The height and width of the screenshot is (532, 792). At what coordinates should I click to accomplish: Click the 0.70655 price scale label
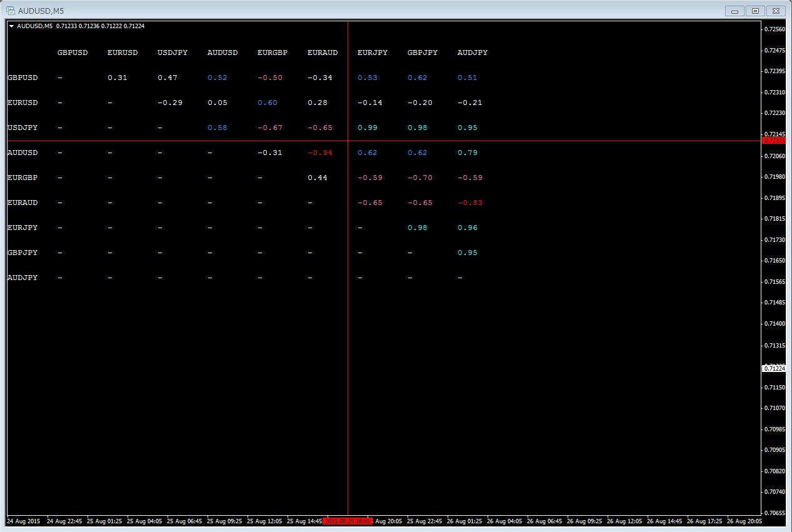[x=775, y=513]
